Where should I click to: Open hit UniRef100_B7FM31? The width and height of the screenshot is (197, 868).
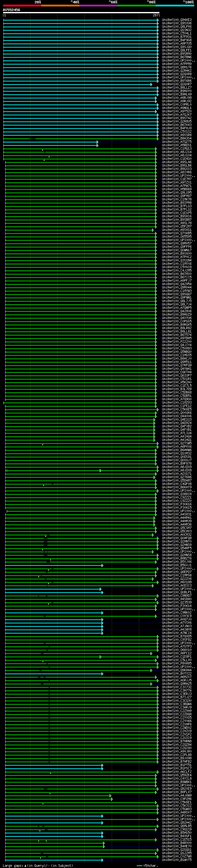[176, 37]
